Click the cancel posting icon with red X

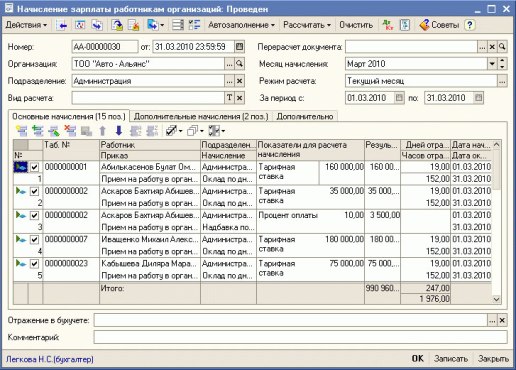tap(134, 25)
